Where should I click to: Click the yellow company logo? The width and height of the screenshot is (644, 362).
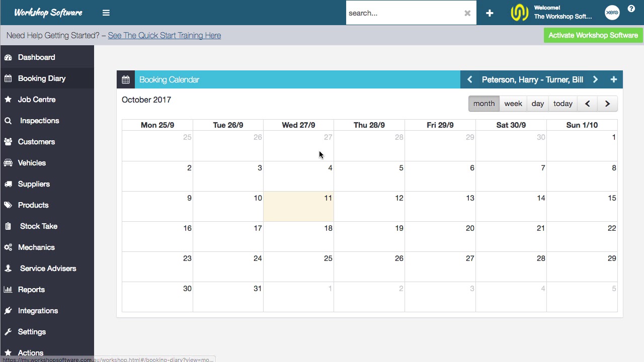[x=519, y=13]
